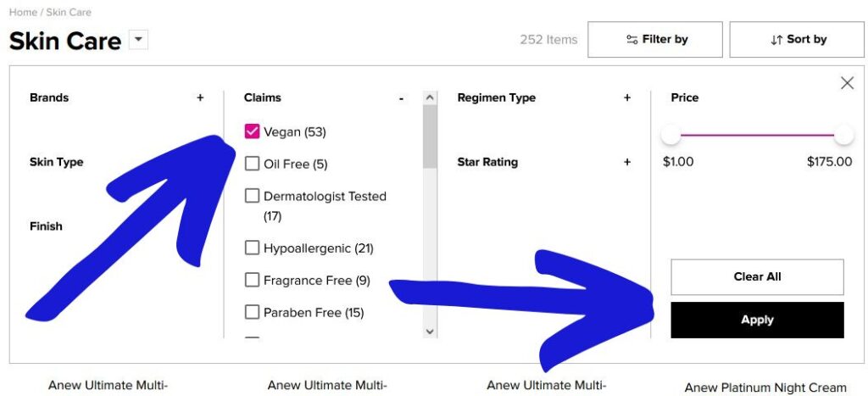Click scroll down arrow in Claims list
Image resolution: width=868 pixels, height=396 pixels.
(x=430, y=332)
